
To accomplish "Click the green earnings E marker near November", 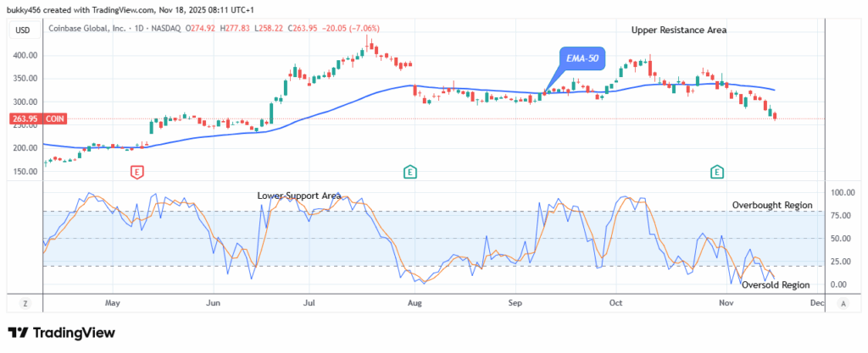I will (717, 173).
